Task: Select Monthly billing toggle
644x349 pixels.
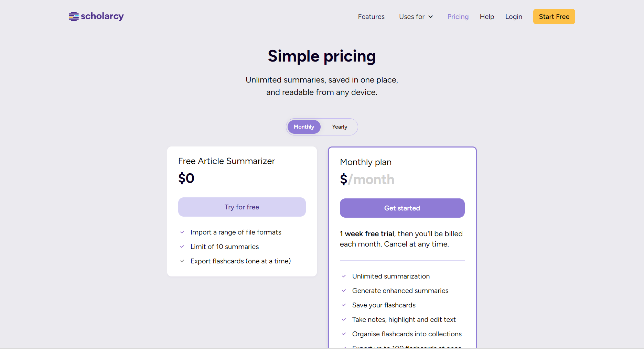Action: pos(304,127)
